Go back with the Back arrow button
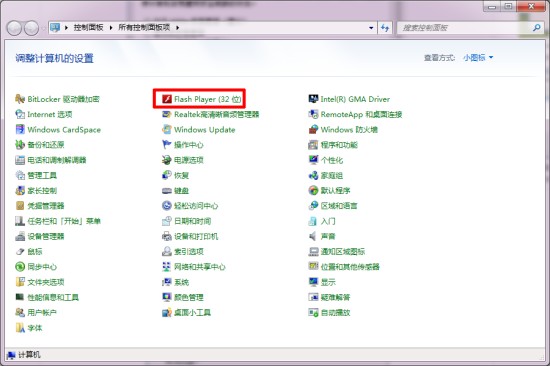 [14, 28]
